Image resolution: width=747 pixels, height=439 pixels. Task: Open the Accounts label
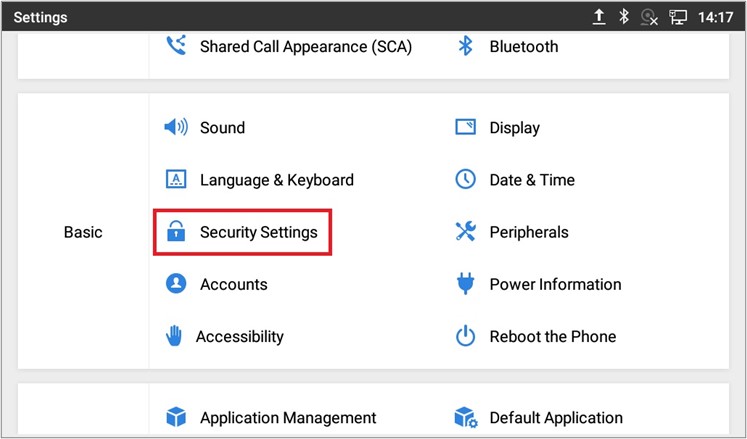click(233, 284)
